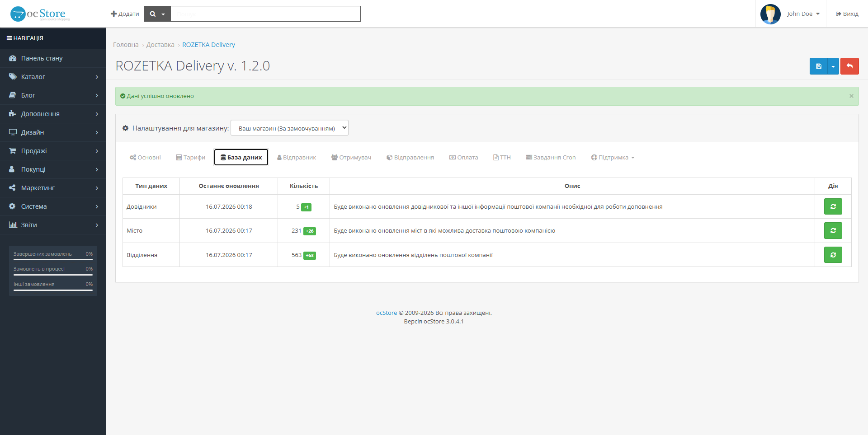This screenshot has height=435, width=868.
Task: Click the ocStore logo
Action: (40, 14)
